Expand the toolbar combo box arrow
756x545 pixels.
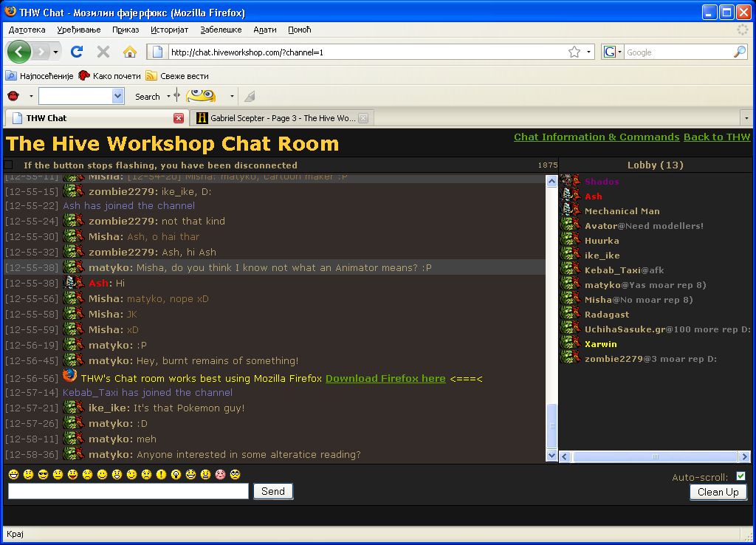[117, 96]
